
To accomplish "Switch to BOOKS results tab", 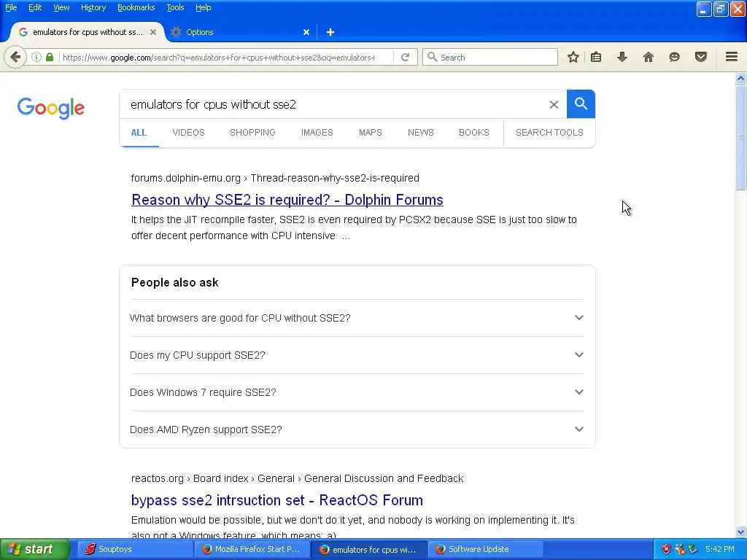I will pos(474,133).
